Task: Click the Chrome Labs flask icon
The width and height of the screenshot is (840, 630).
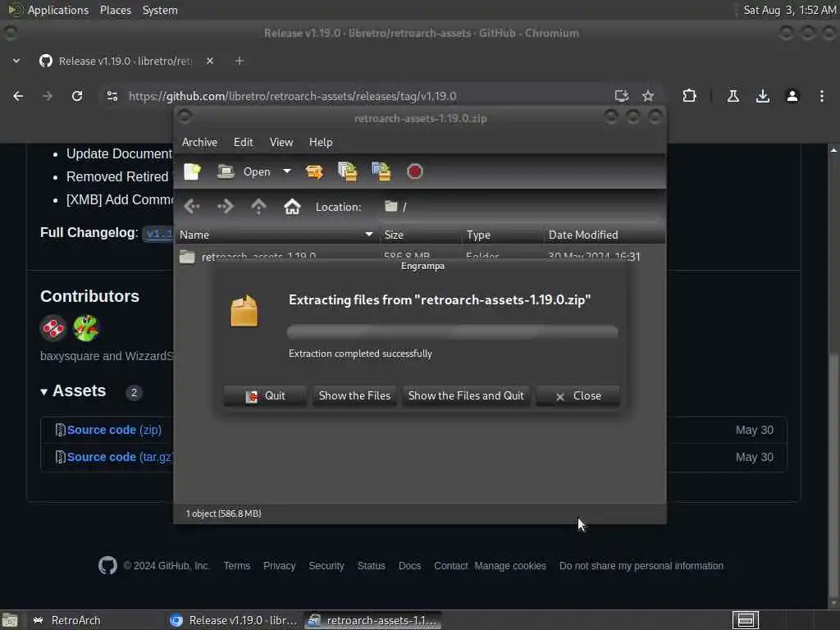Action: pyautogui.click(x=733, y=96)
